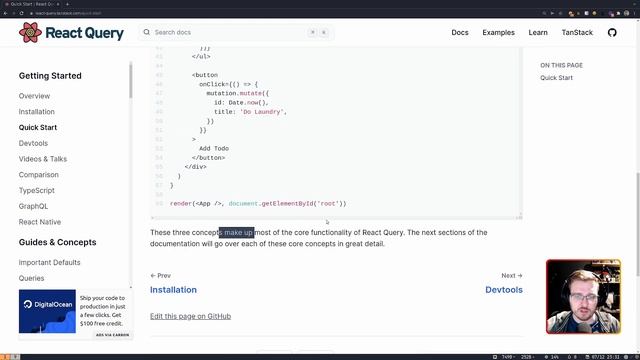The image size is (640, 360).
Task: Go to Installation in sidebar
Action: pyautogui.click(x=36, y=112)
